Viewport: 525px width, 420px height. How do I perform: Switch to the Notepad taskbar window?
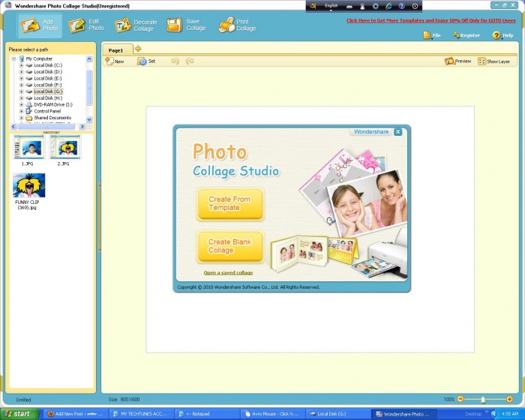[208, 414]
